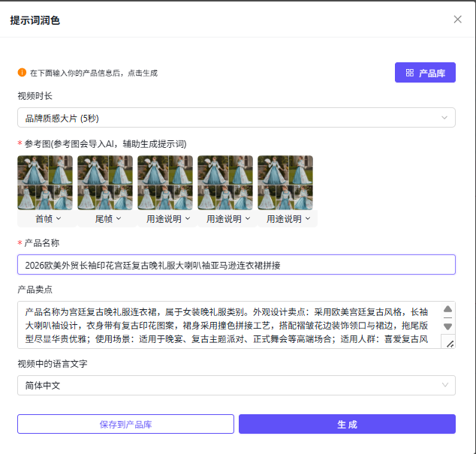Click the orange info icon beside the hint
The height and width of the screenshot is (454, 476).
click(x=22, y=73)
